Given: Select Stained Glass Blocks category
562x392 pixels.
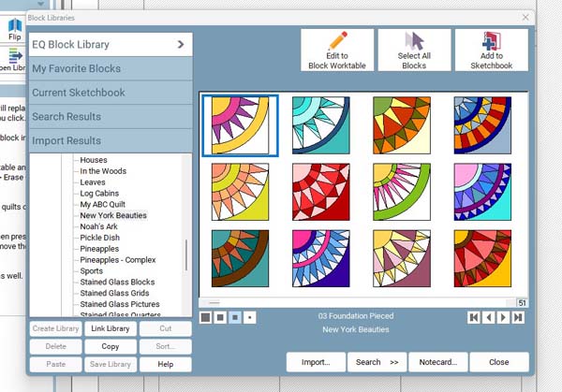Looking at the screenshot, I should coord(117,283).
